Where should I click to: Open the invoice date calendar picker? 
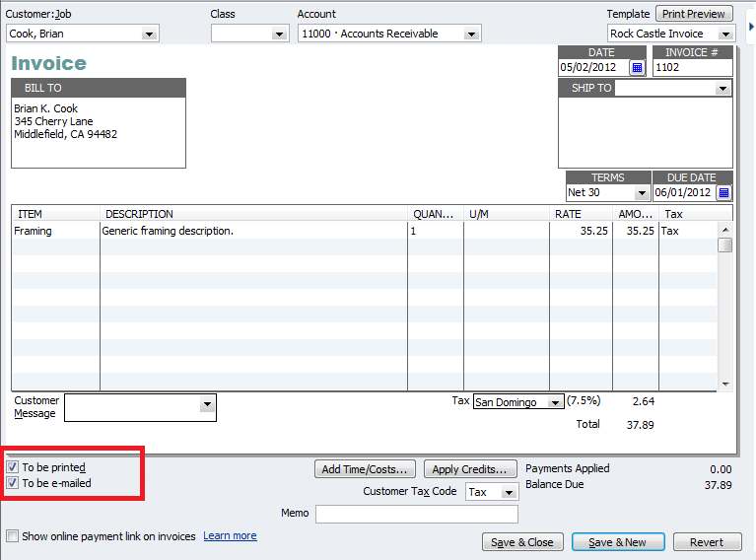(637, 68)
